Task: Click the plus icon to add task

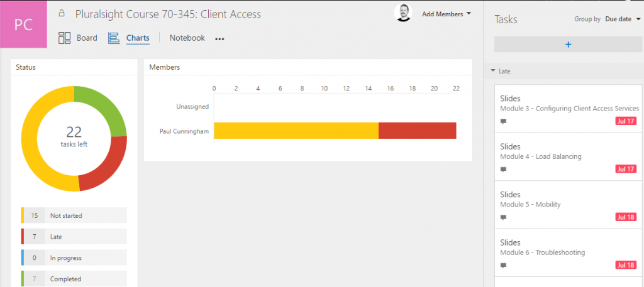Action: (569, 45)
